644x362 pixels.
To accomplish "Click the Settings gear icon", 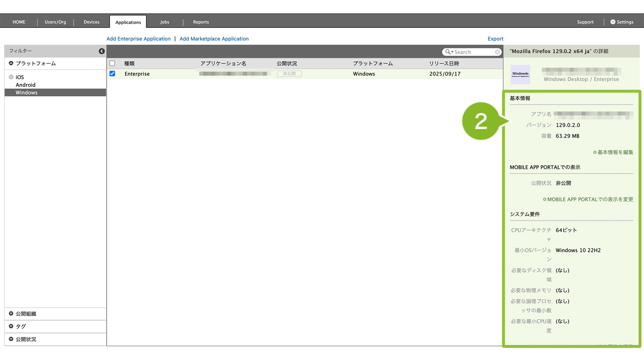I will pyautogui.click(x=613, y=22).
